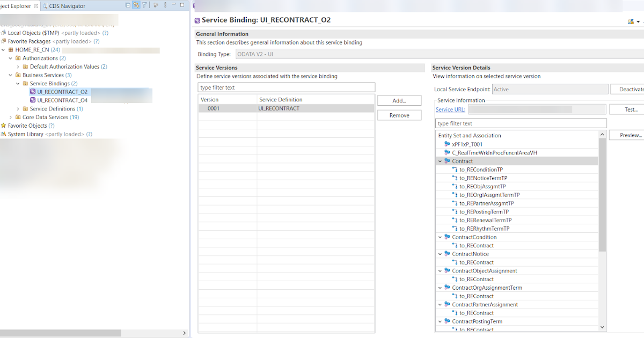Click the down arrow of the entity list scrollbar
The width and height of the screenshot is (644, 338).
(x=602, y=327)
